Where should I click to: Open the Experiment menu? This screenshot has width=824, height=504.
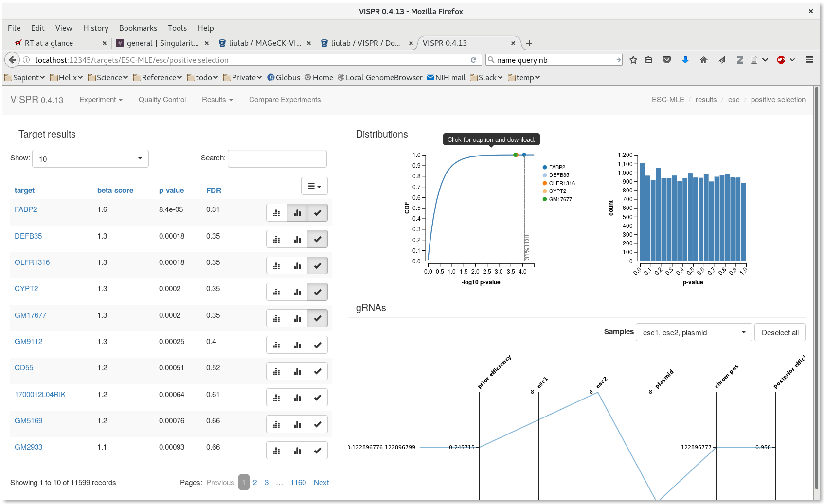tap(101, 100)
